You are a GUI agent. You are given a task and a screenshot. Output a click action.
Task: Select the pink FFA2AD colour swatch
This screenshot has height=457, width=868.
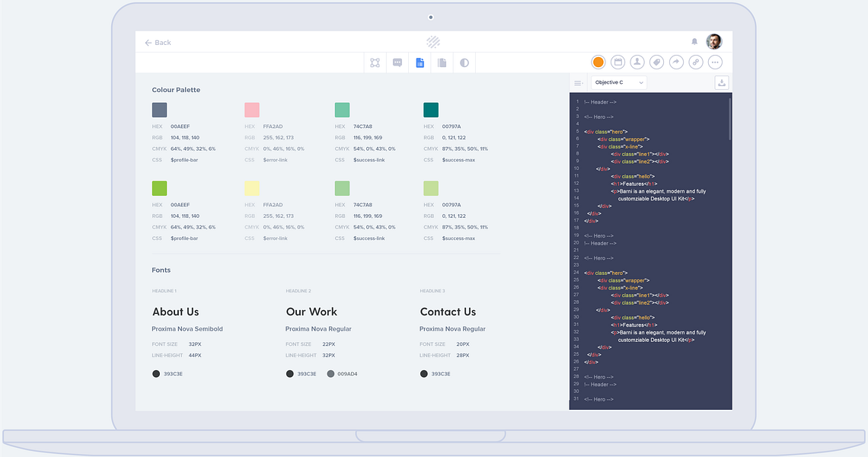click(x=252, y=110)
